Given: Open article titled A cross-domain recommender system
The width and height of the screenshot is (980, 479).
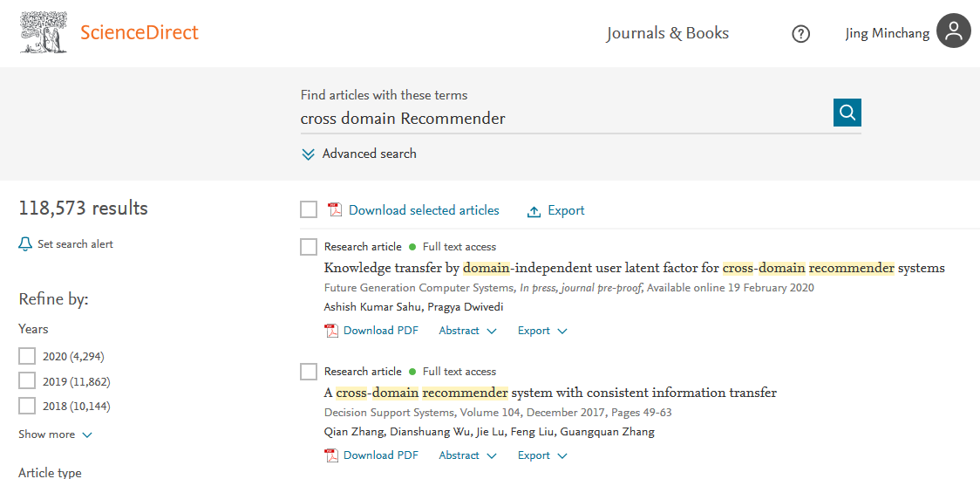Looking at the screenshot, I should [x=550, y=393].
